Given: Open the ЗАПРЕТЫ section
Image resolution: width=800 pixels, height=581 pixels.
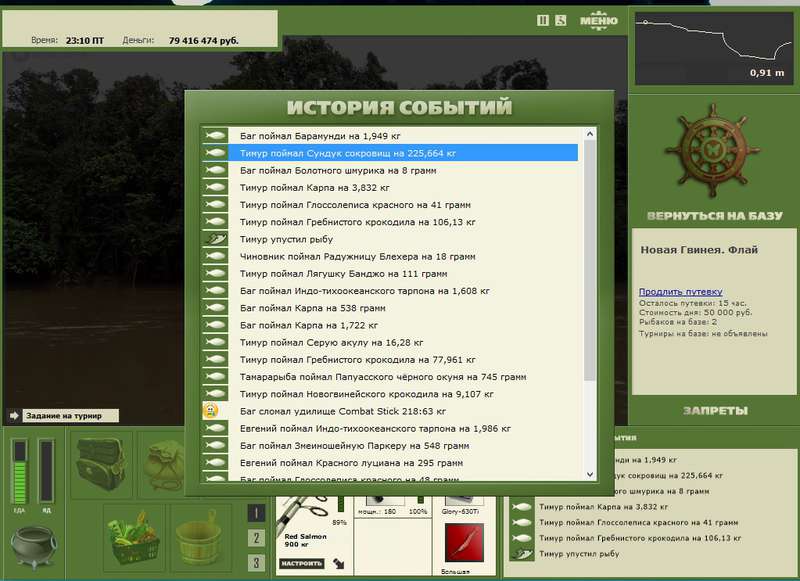Looking at the screenshot, I should (x=715, y=411).
